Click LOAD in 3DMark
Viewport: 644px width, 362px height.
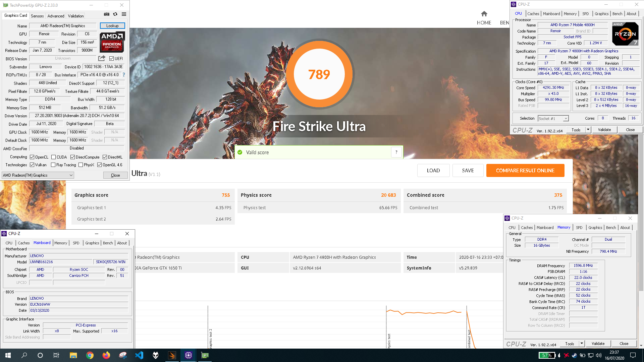(x=433, y=170)
